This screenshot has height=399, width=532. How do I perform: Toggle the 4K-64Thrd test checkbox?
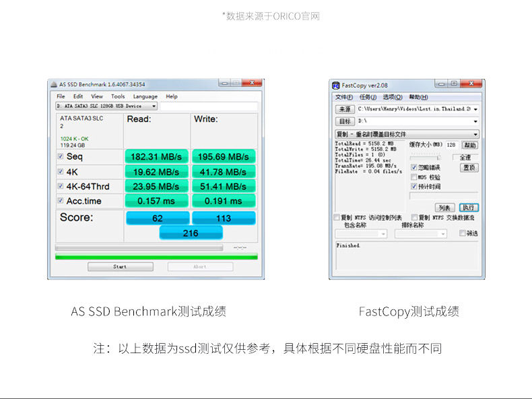tap(61, 186)
